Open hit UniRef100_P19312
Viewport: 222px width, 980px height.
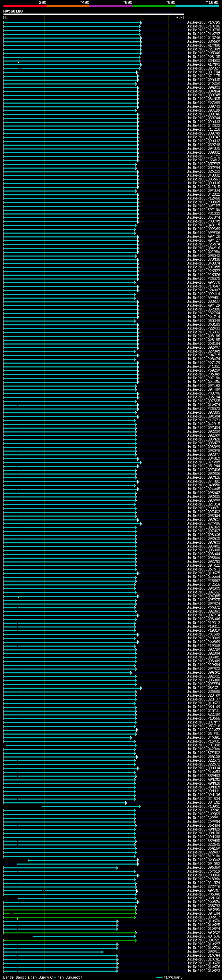203,623
